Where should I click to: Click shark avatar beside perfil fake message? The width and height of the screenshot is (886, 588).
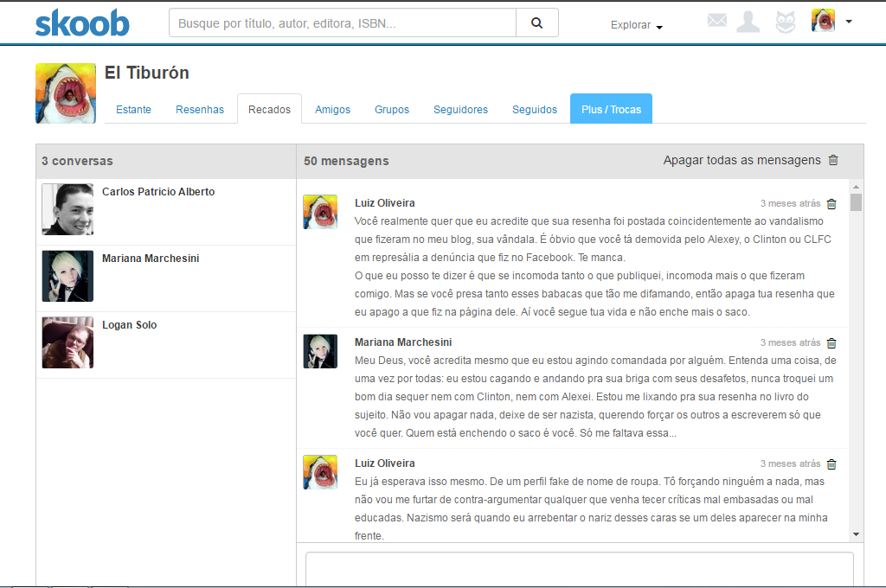pos(320,472)
